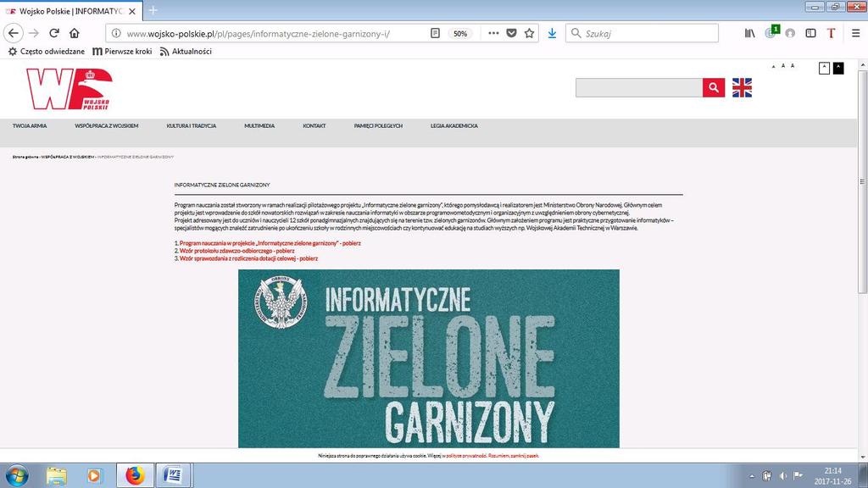Open KULTURA I TRADYCJA menu
This screenshot has width=868, height=488.
coord(192,126)
